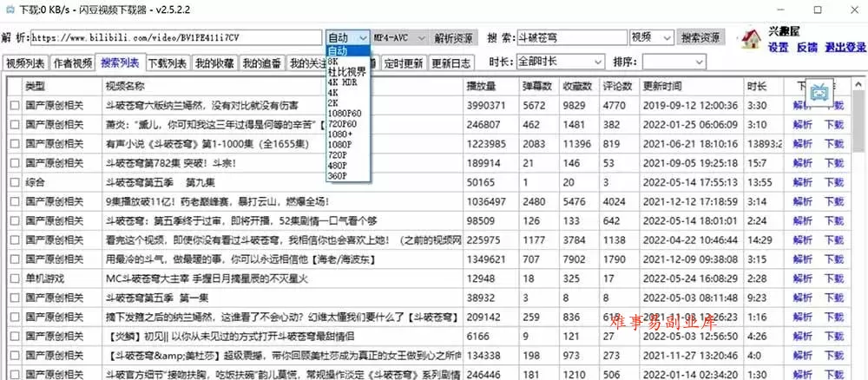The width and height of the screenshot is (868, 380).
Task: Open the 设置 link
Action: pos(779,48)
